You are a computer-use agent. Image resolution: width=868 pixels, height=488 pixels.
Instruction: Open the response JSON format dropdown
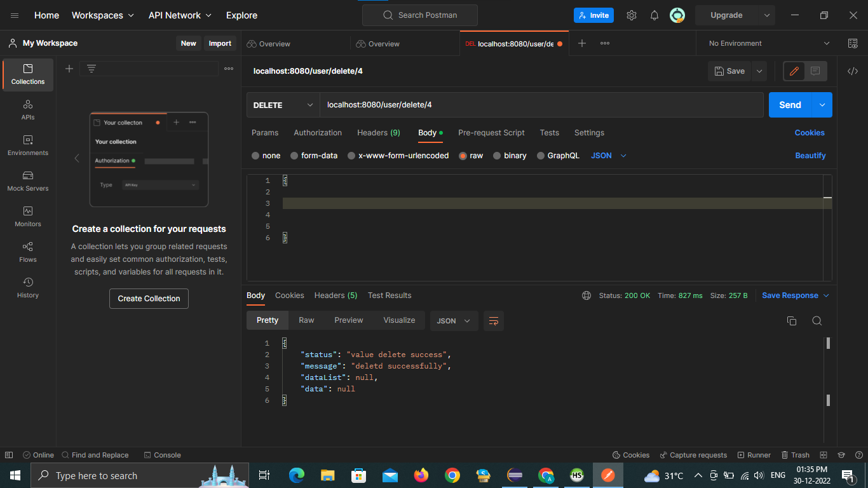pyautogui.click(x=454, y=321)
